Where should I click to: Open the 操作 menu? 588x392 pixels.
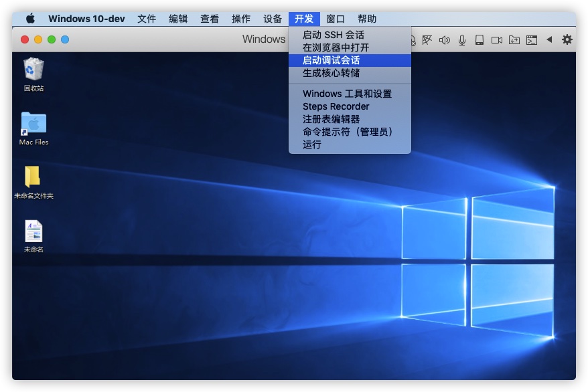click(241, 19)
